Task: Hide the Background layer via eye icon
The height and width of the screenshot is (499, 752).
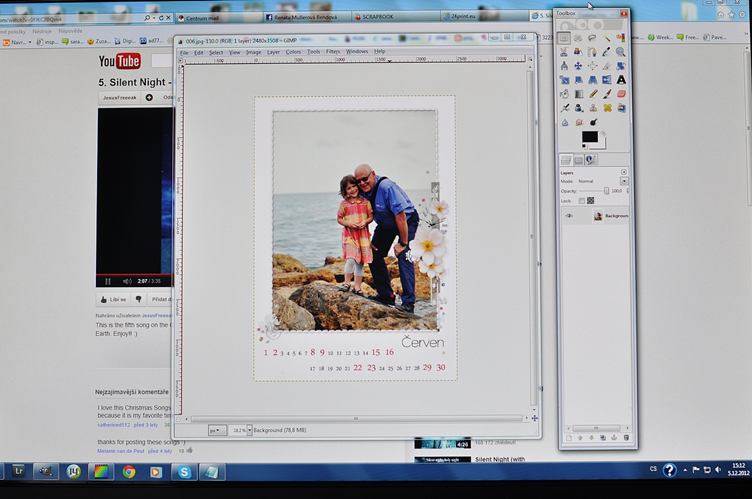Action: [569, 216]
